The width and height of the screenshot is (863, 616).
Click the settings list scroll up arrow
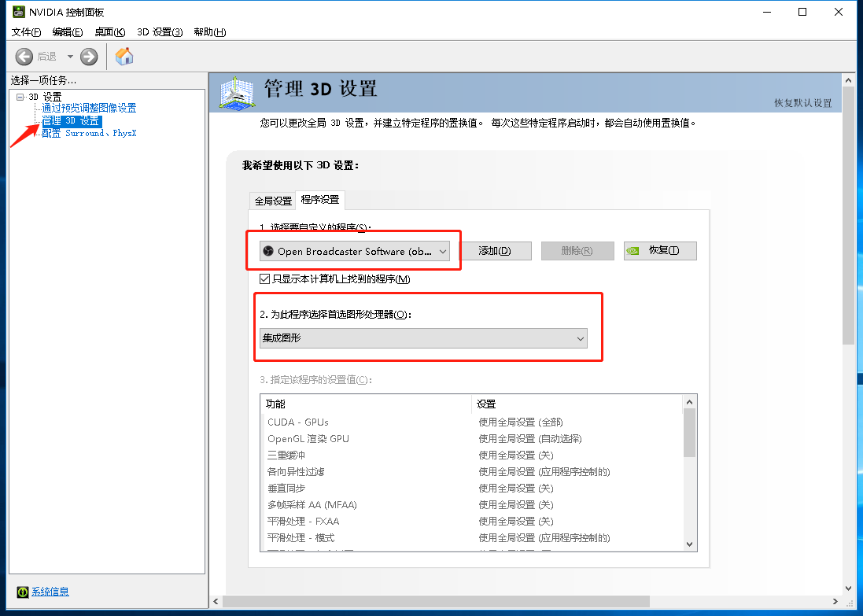[690, 402]
